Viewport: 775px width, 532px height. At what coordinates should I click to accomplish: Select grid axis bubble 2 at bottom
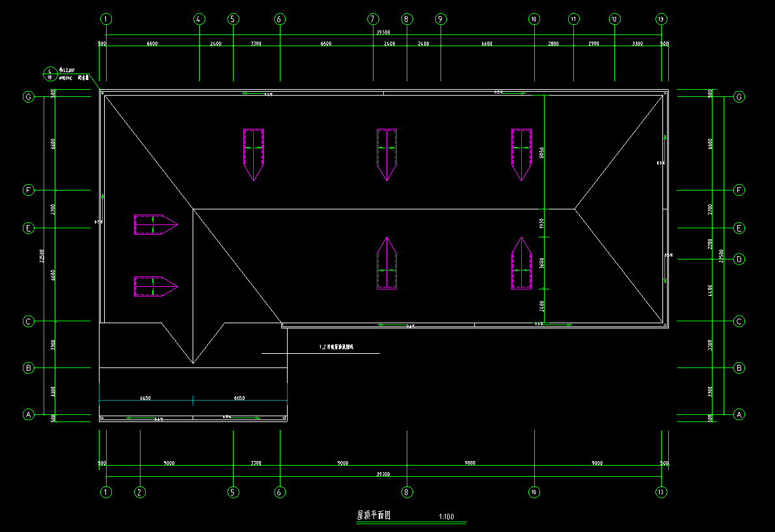(x=140, y=492)
